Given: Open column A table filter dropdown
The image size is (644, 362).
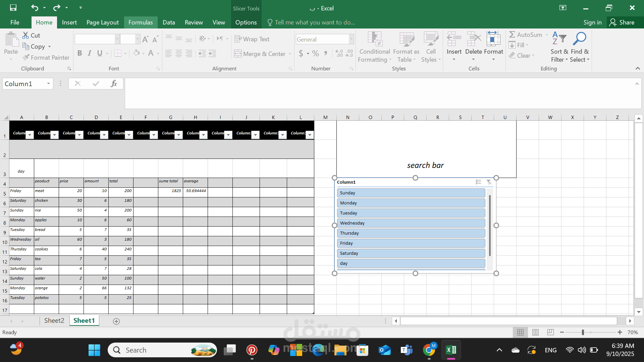Looking at the screenshot, I should pyautogui.click(x=30, y=135).
